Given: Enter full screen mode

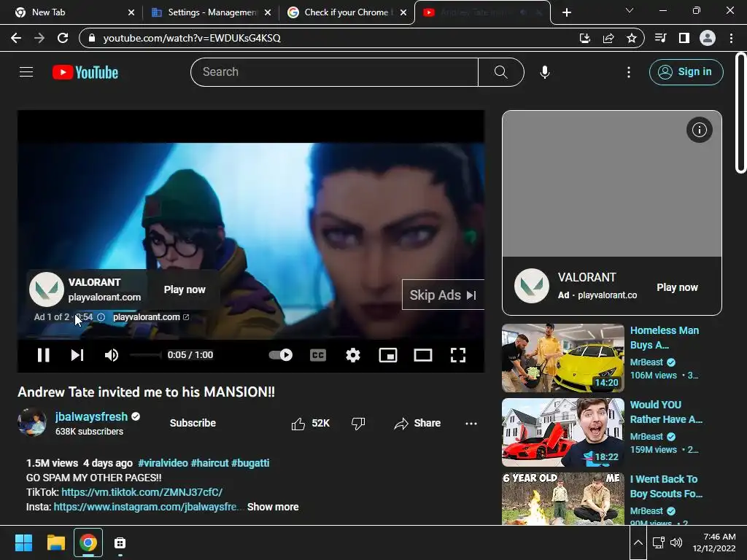Looking at the screenshot, I should coord(458,355).
